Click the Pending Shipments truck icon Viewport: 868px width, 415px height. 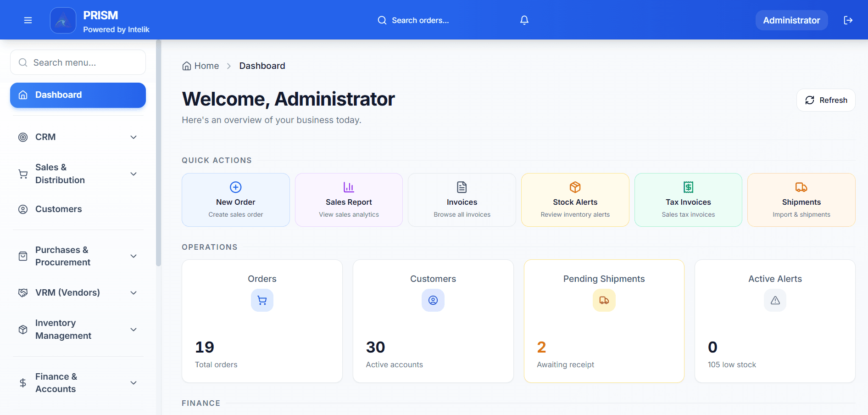604,300
